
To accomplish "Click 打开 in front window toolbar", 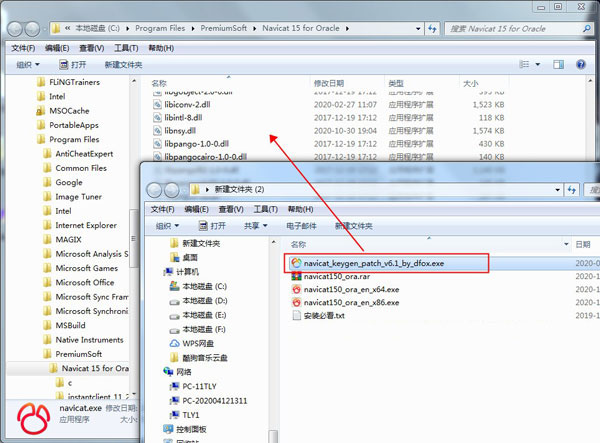I will [x=212, y=226].
